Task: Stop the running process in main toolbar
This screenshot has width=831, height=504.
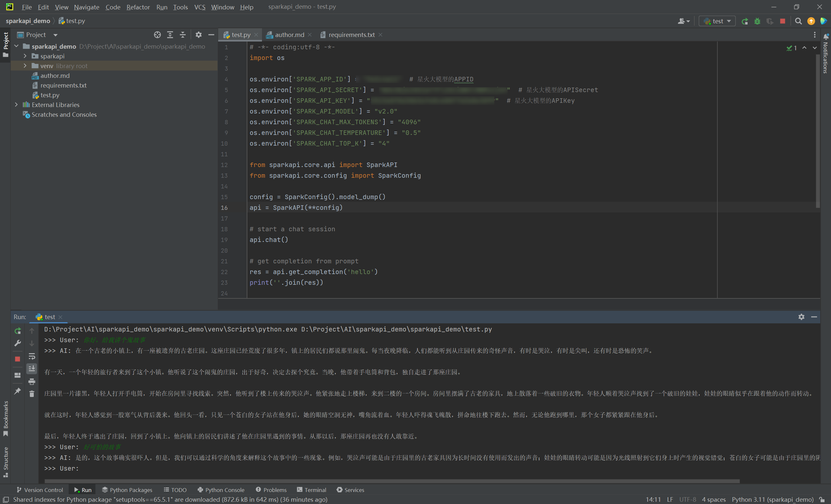Action: click(782, 21)
